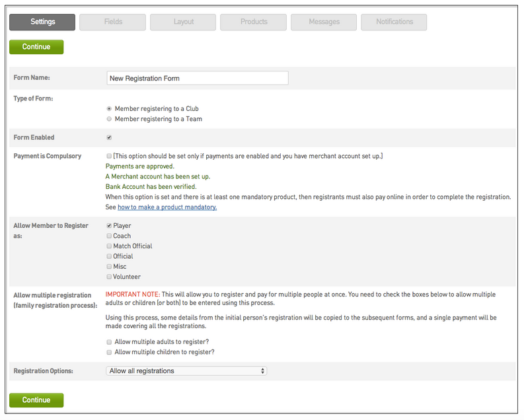524x420 pixels.
Task: Enable Allow multiple adults to register
Action: pyautogui.click(x=109, y=342)
